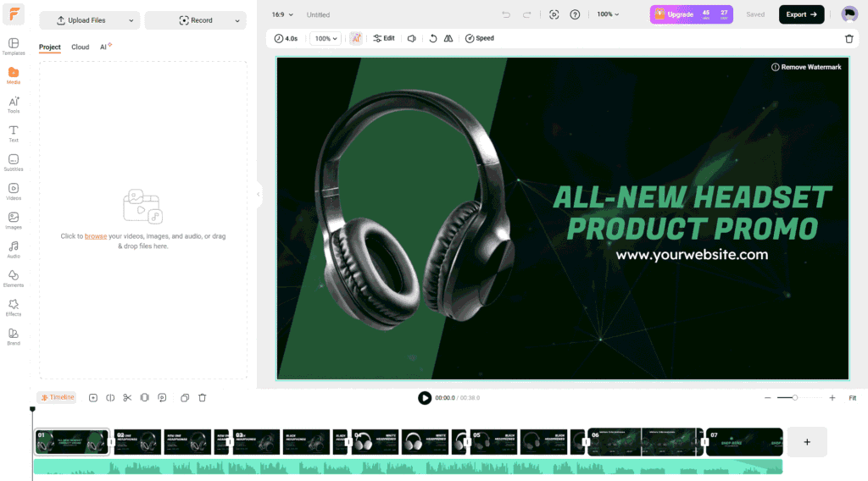The width and height of the screenshot is (868, 481).
Task: Open the Images library
Action: (x=14, y=220)
